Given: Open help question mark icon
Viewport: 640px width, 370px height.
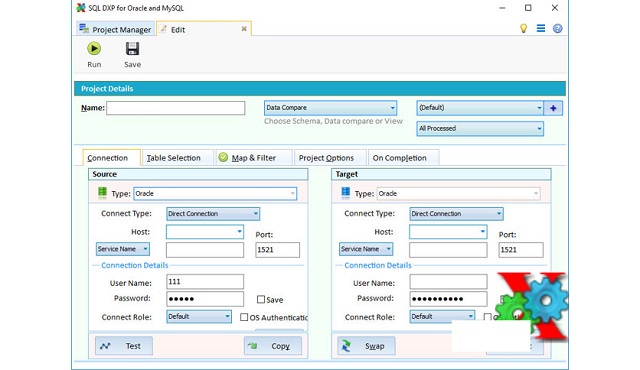Looking at the screenshot, I should (558, 28).
